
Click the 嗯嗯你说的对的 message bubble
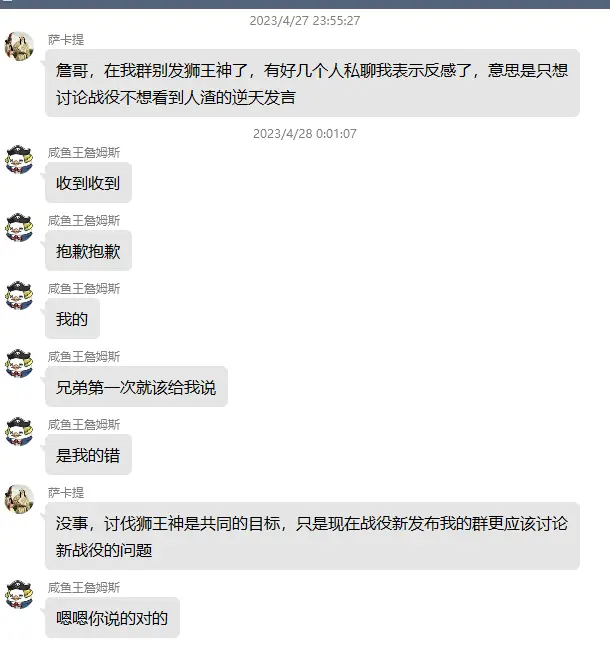click(x=112, y=618)
